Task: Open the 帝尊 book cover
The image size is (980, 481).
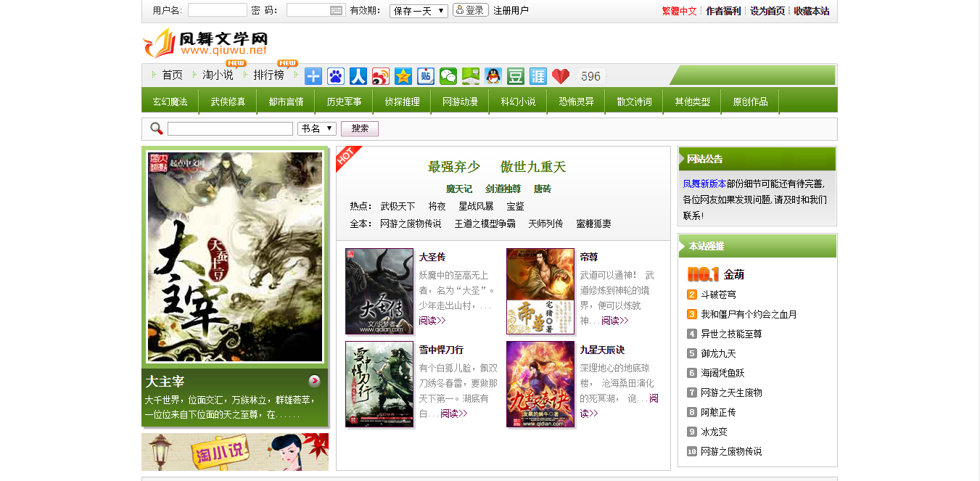Action: 540,291
